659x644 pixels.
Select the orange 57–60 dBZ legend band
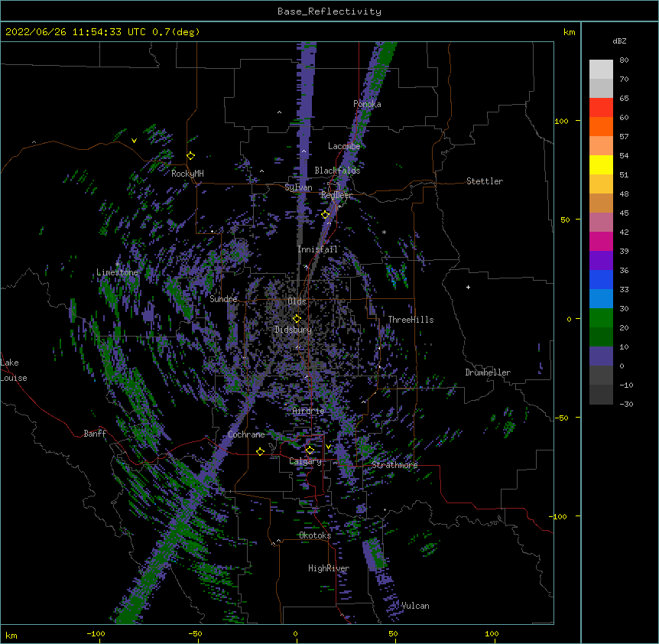(601, 126)
